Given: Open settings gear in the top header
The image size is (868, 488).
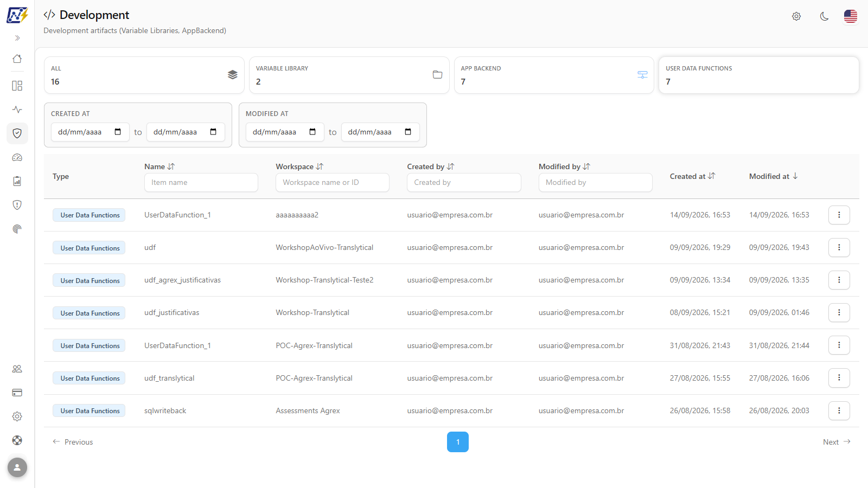Looking at the screenshot, I should [x=796, y=16].
